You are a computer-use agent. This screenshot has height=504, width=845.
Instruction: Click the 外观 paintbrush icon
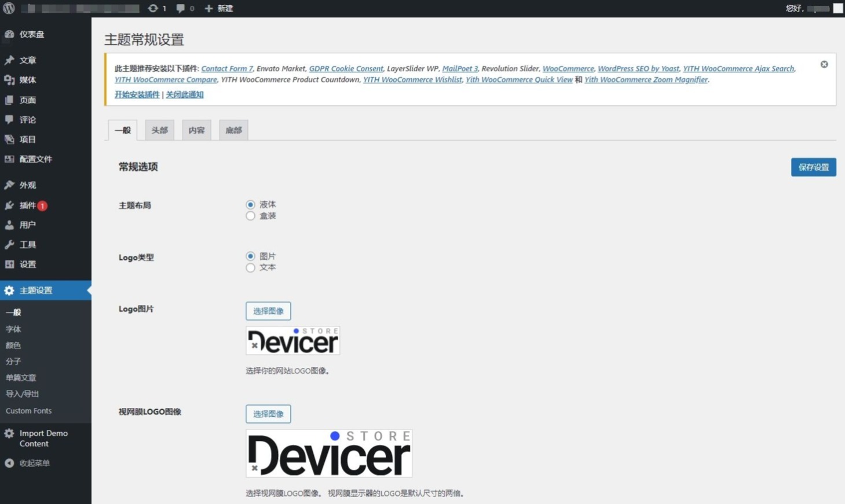click(9, 185)
